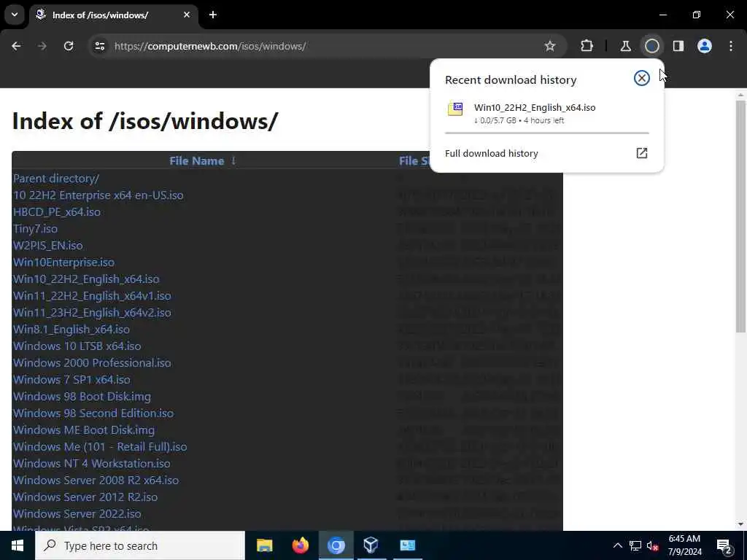Download Windows 7 SP1 x64.iso
The image size is (747, 560).
(x=71, y=379)
